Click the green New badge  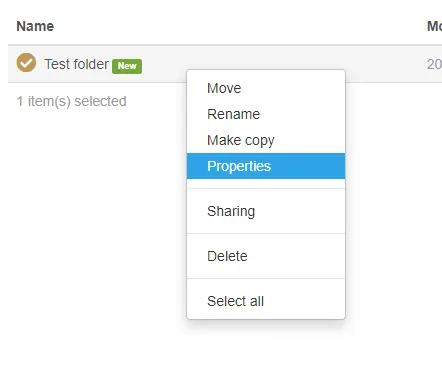127,66
